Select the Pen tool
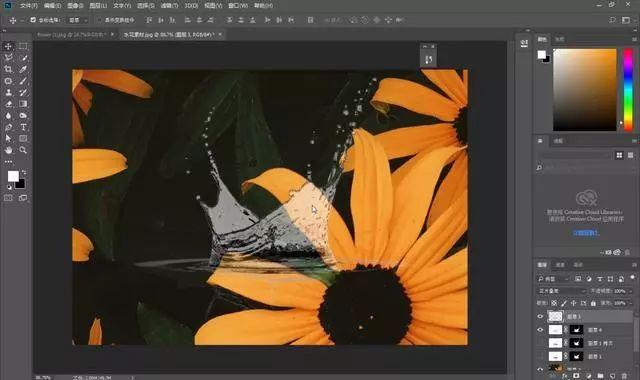The width and height of the screenshot is (640, 380). tap(8, 127)
